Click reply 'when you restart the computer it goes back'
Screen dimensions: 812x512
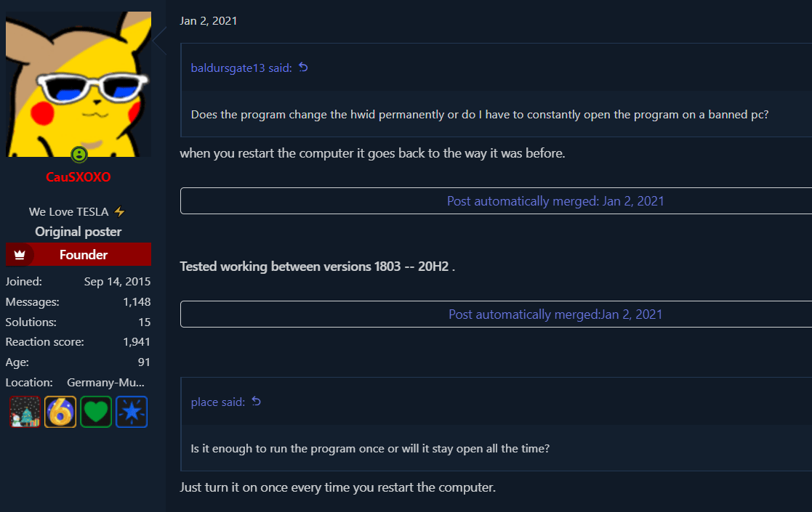298,153
